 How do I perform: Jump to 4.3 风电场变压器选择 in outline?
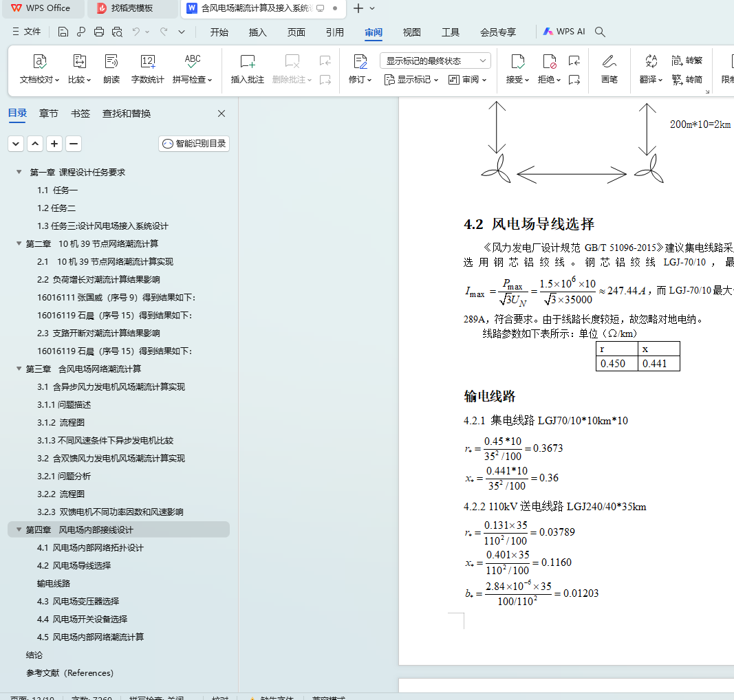pos(78,601)
